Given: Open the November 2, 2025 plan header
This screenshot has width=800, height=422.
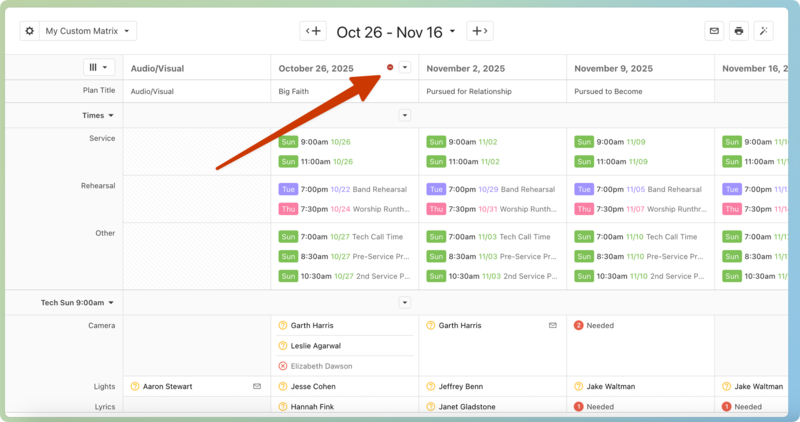Looking at the screenshot, I should click(x=464, y=68).
